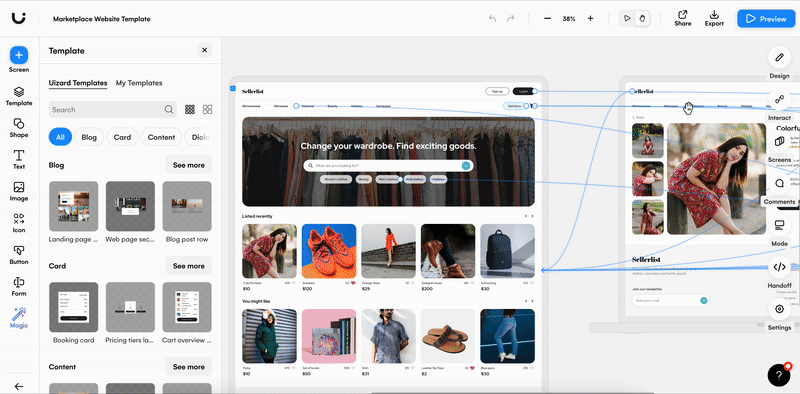Open the Magic wand tool
Screen dimensions: 800x394
click(x=19, y=318)
